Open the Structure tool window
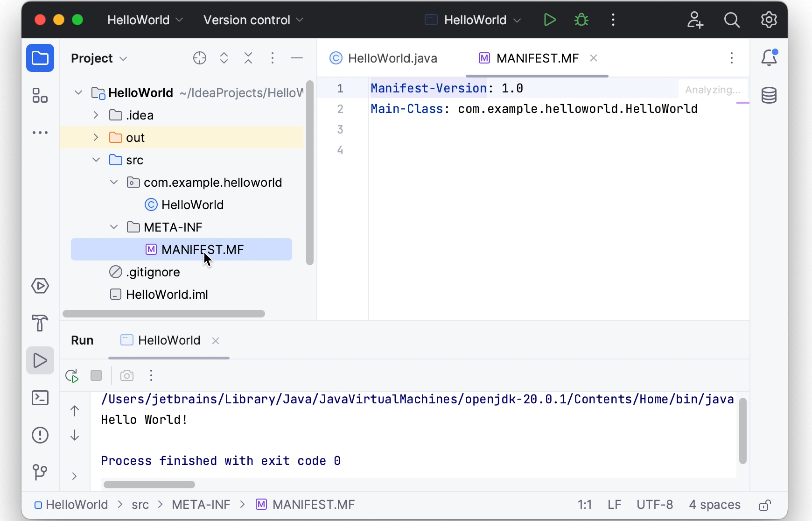Viewport: 812px width, 521px height. tap(40, 95)
